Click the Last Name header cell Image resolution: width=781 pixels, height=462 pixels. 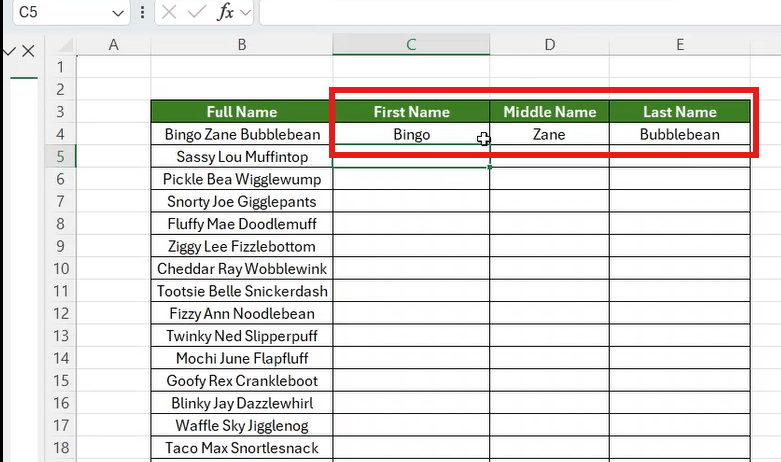click(679, 112)
